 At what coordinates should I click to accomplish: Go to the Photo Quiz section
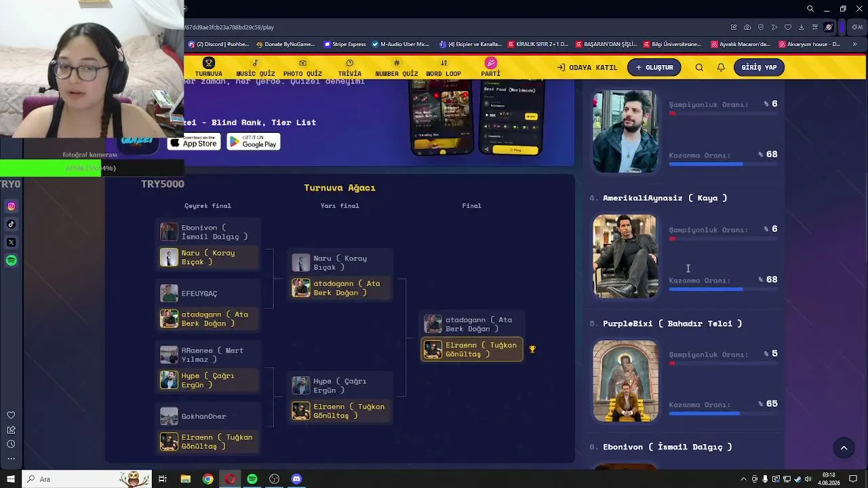[302, 67]
